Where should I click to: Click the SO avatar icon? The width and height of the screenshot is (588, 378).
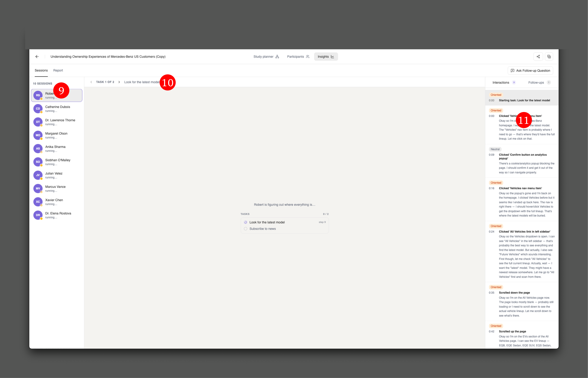(x=38, y=162)
